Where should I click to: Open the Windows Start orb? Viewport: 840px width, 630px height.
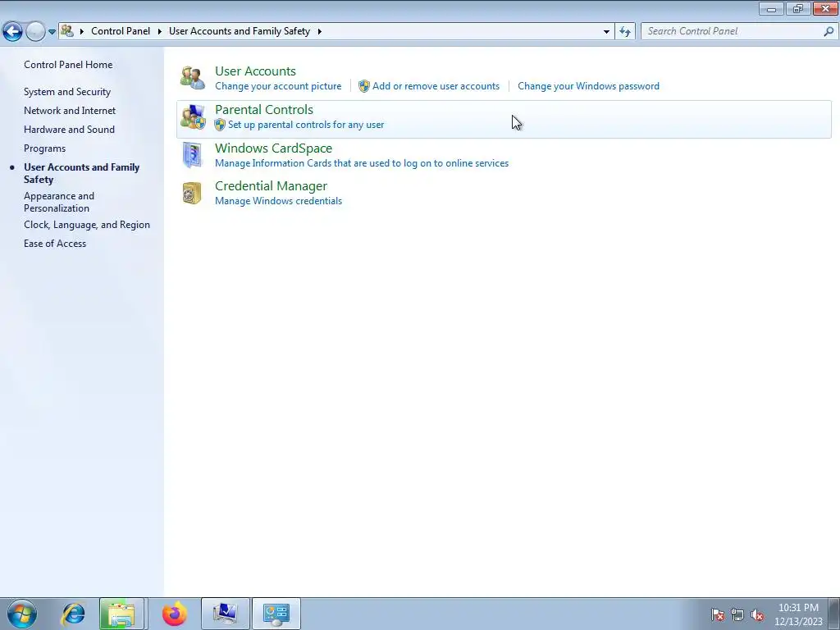22,614
